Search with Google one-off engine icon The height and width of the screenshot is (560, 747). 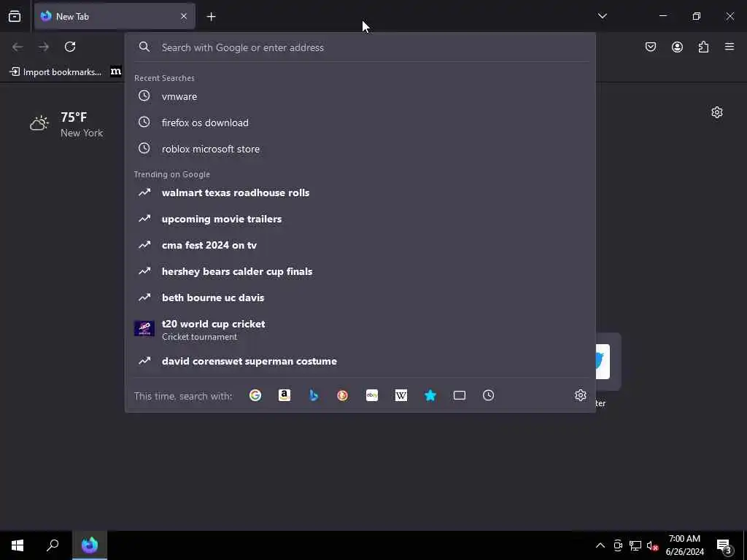click(255, 395)
